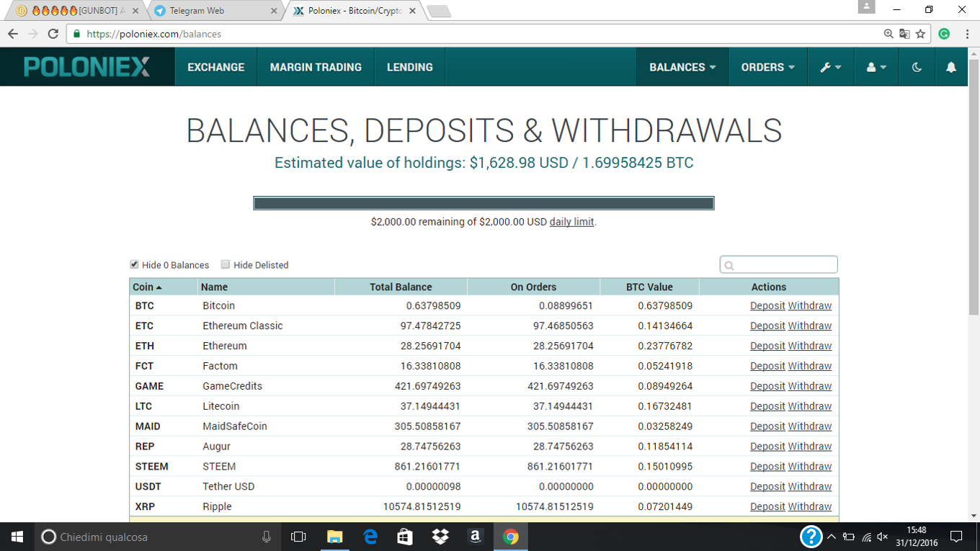Viewport: 980px width, 551px height.
Task: Go to Margin Trading
Action: (x=316, y=67)
